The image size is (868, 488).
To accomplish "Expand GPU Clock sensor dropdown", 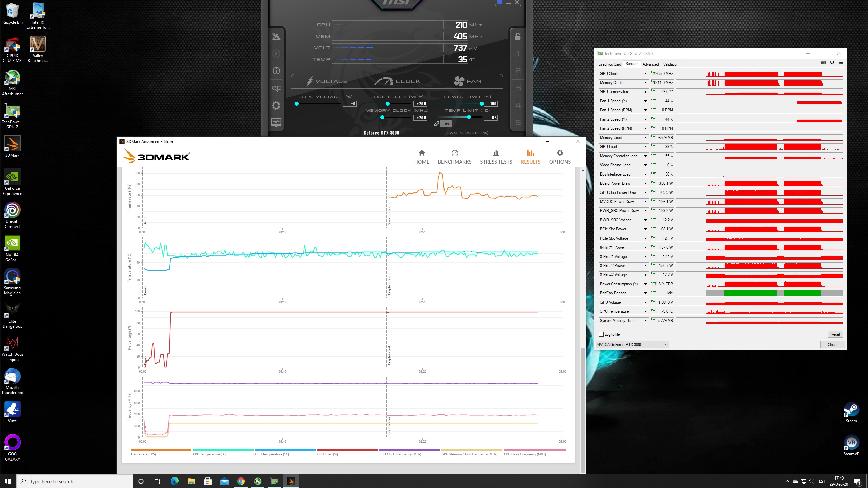I will (645, 74).
